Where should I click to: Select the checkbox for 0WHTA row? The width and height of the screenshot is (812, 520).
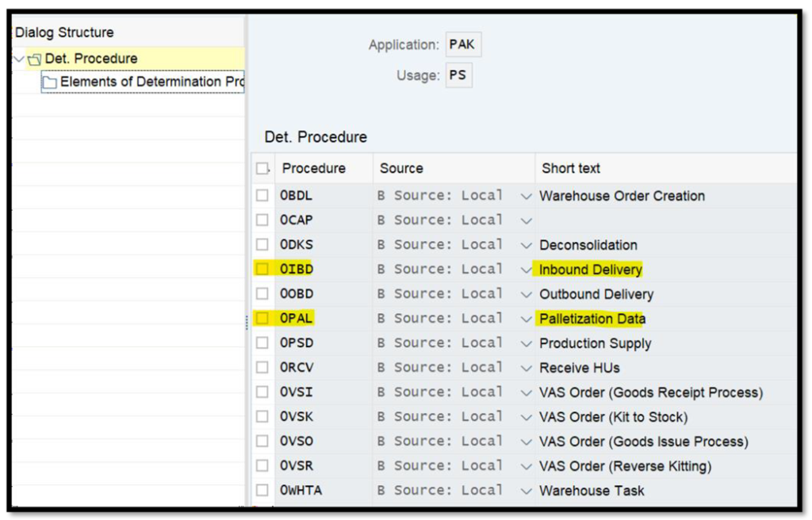262,491
